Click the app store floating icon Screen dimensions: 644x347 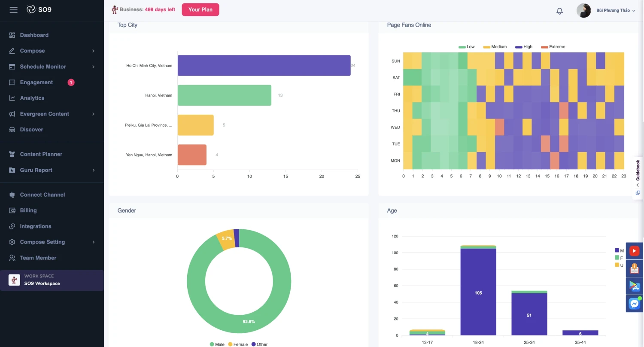(x=634, y=286)
